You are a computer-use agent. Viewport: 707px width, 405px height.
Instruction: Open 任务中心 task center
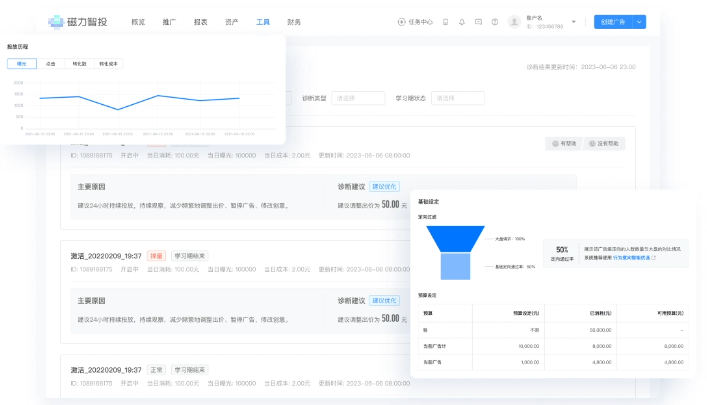[x=415, y=22]
